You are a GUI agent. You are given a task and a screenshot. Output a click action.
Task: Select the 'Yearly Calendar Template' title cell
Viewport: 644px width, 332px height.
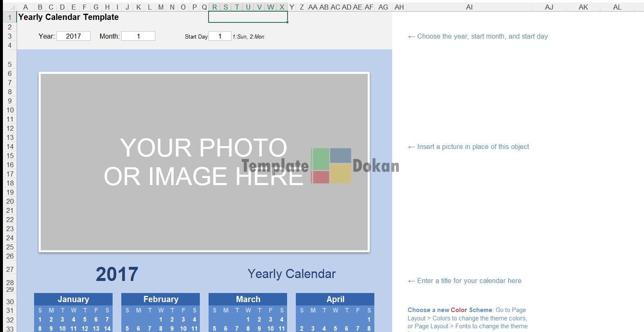click(x=69, y=17)
